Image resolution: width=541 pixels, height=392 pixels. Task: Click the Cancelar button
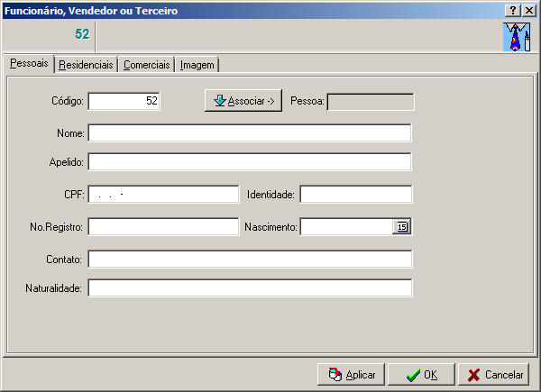pyautogui.click(x=494, y=374)
